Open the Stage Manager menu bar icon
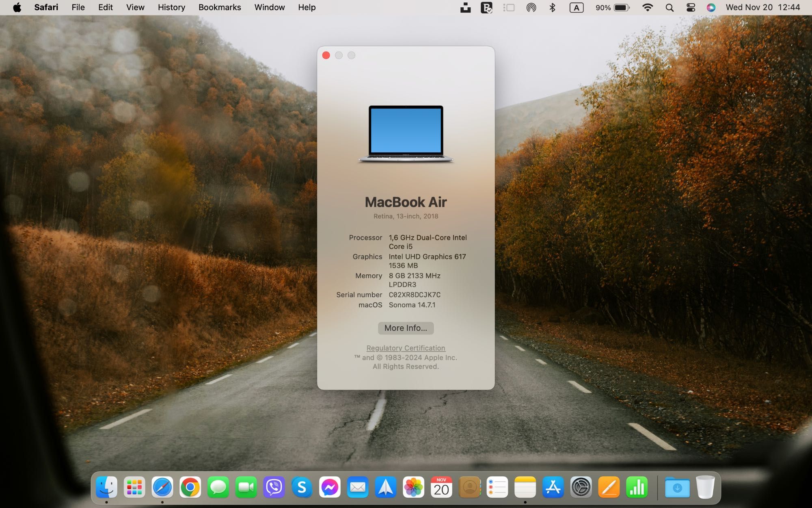This screenshot has height=508, width=812. (509, 7)
